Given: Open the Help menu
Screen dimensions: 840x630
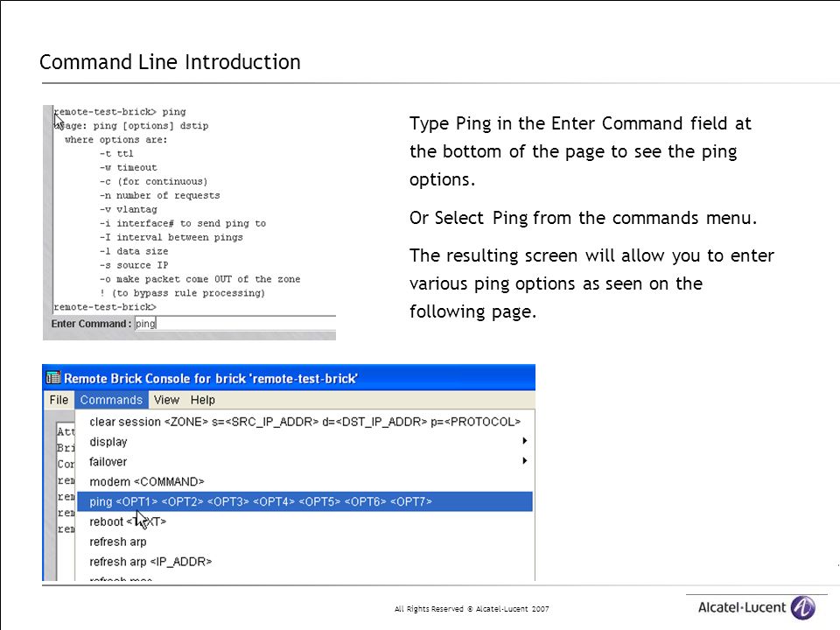Looking at the screenshot, I should [202, 400].
